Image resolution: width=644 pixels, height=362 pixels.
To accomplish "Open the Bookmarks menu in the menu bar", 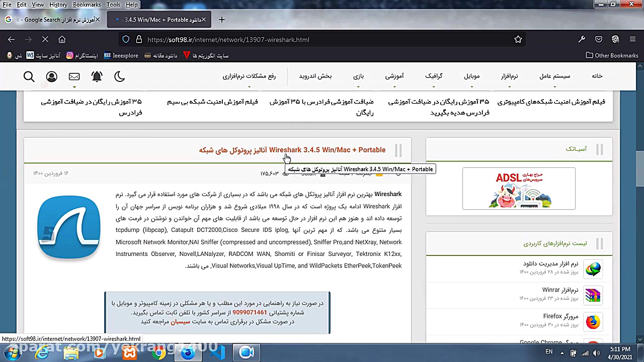I will pos(87,5).
